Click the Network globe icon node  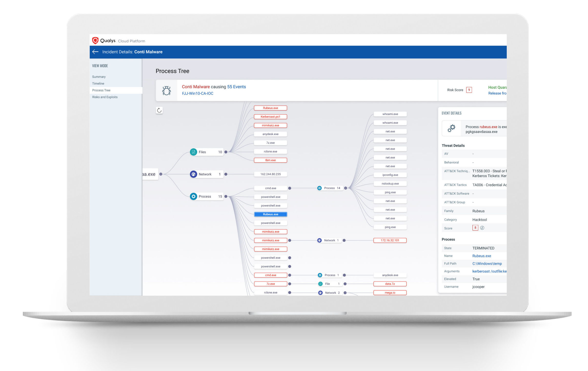click(x=194, y=174)
